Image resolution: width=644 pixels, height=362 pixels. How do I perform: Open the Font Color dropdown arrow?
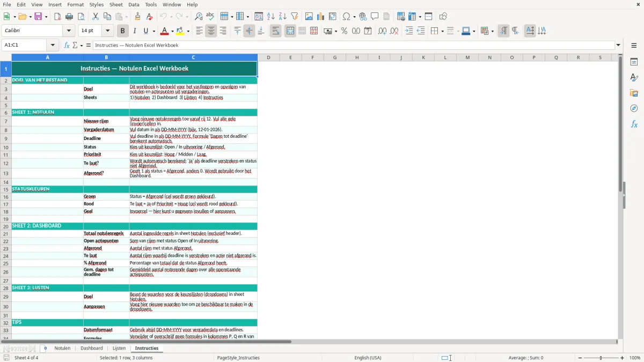click(173, 31)
